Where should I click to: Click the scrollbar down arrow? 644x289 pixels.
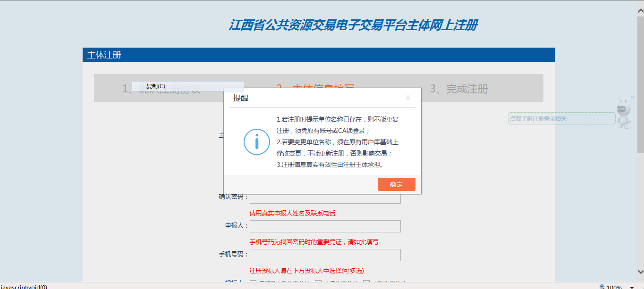pyautogui.click(x=640, y=272)
